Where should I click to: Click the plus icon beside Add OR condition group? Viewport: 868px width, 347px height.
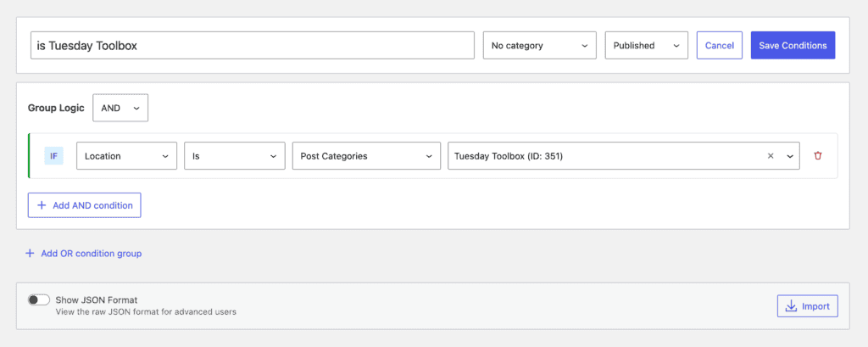pos(30,253)
